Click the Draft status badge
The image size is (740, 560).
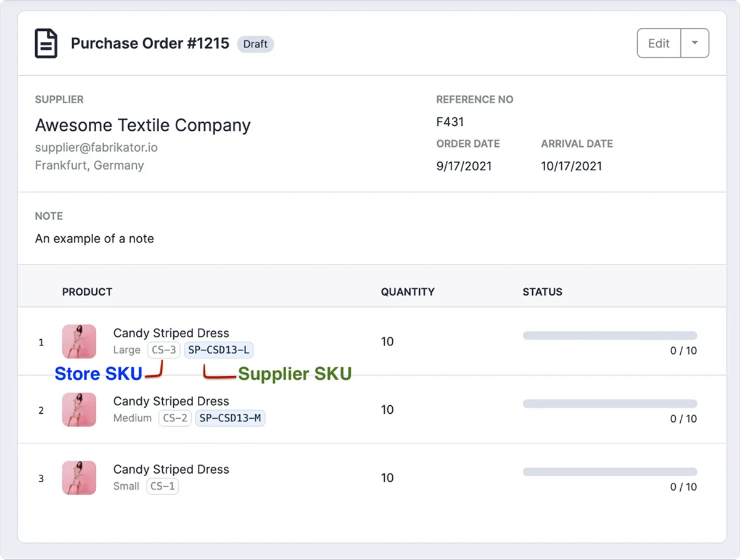(x=255, y=44)
